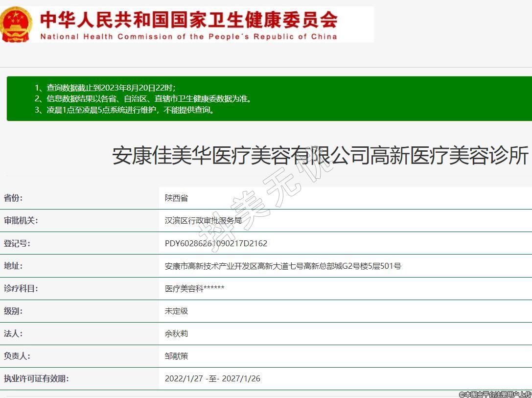Click the 审批机关 row label
This screenshot has height=398, width=532.
[21, 220]
